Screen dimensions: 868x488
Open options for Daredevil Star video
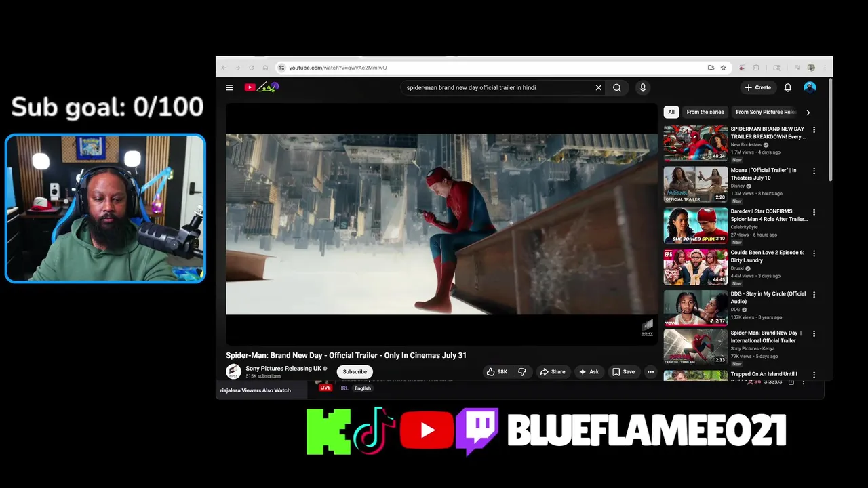click(814, 212)
